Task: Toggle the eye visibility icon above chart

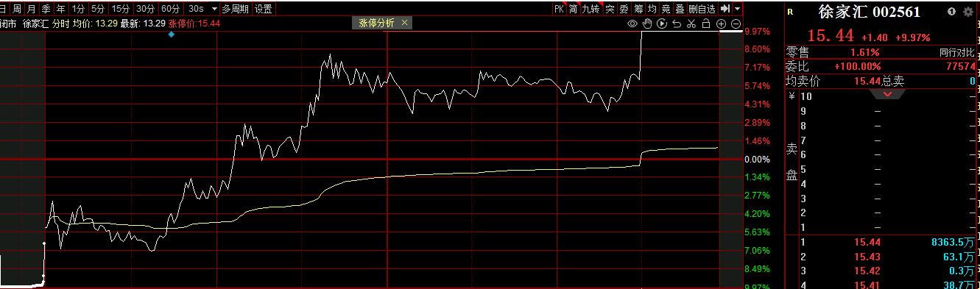Action: 632,24
